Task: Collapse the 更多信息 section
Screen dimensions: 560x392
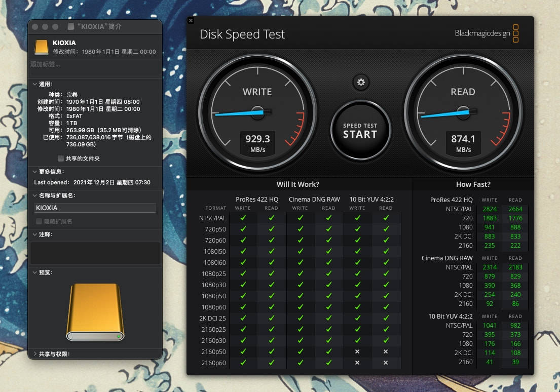Action: [x=34, y=172]
